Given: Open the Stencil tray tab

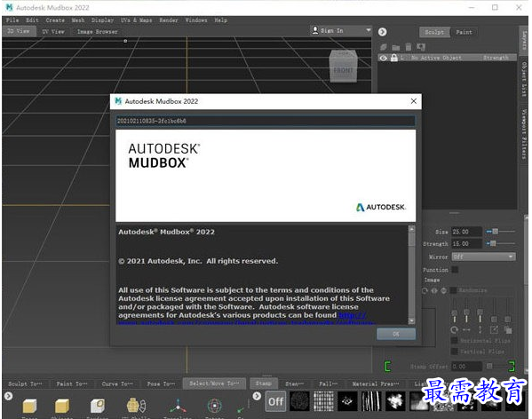Looking at the screenshot, I should [x=295, y=383].
